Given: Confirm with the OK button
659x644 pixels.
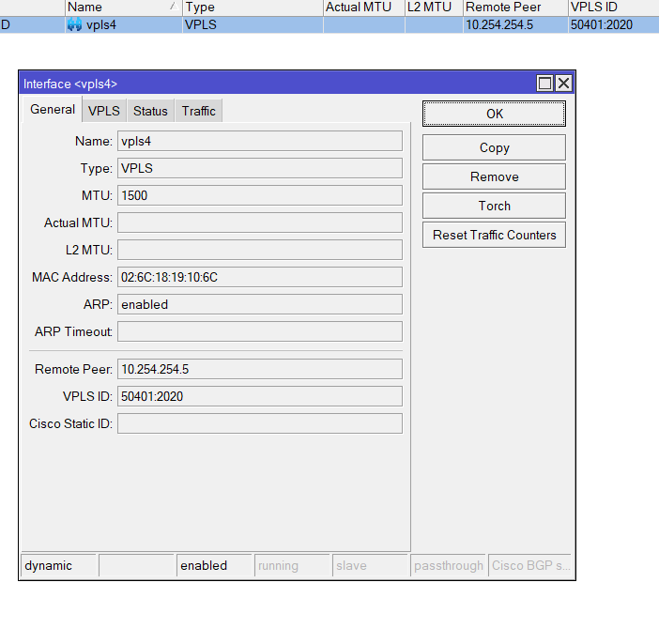Looking at the screenshot, I should [494, 114].
